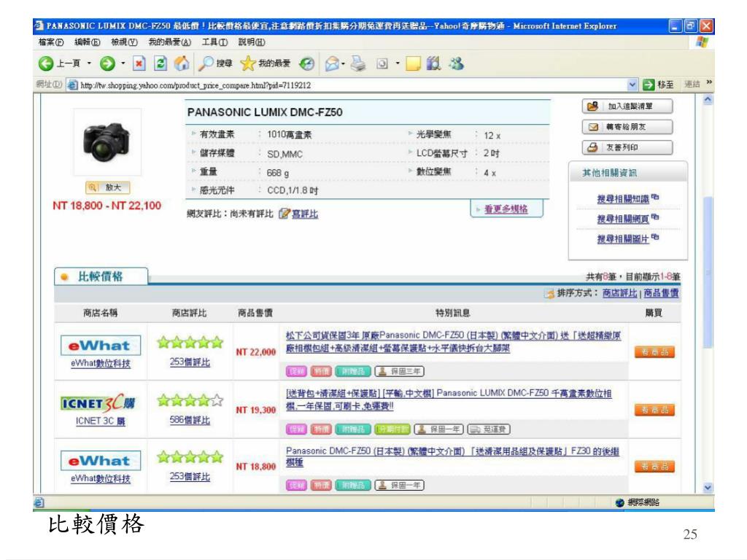Click 看商品 button in the NT 18,800 row
Screen dimensions: 747x560
[x=654, y=467]
